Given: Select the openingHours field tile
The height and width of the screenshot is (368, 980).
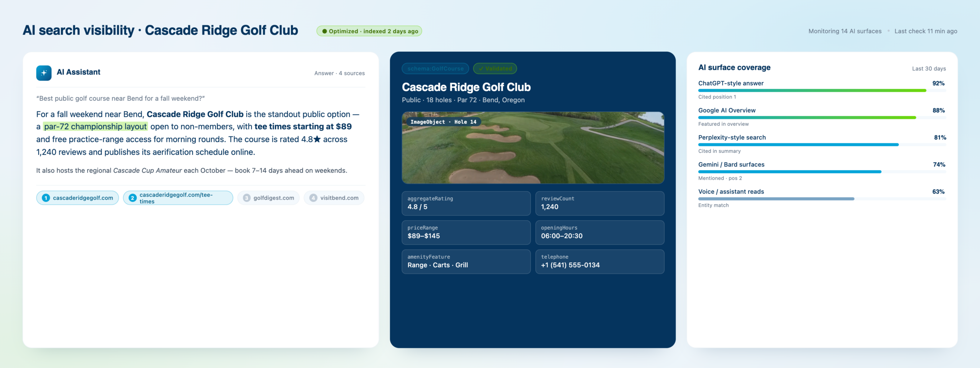Looking at the screenshot, I should 599,232.
